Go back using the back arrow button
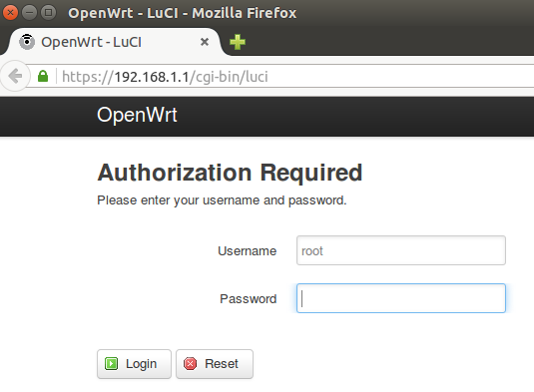Screen dimensions: 534x392 coord(15,76)
